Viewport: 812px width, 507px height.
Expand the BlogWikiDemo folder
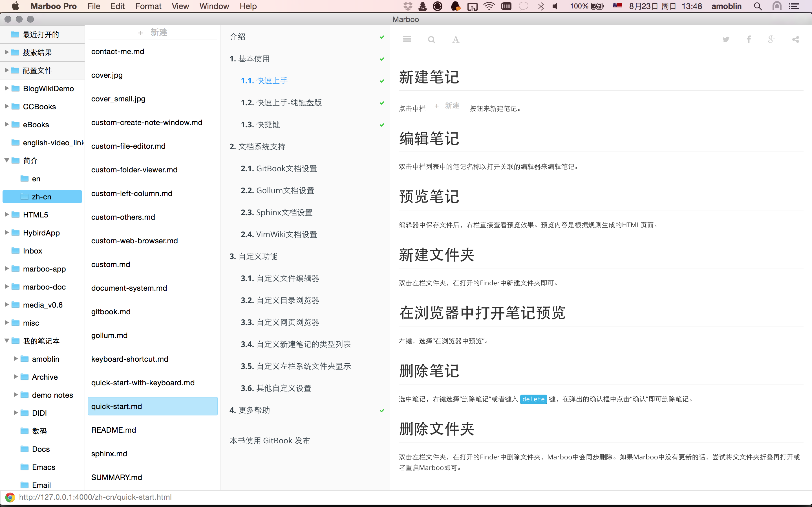6,88
